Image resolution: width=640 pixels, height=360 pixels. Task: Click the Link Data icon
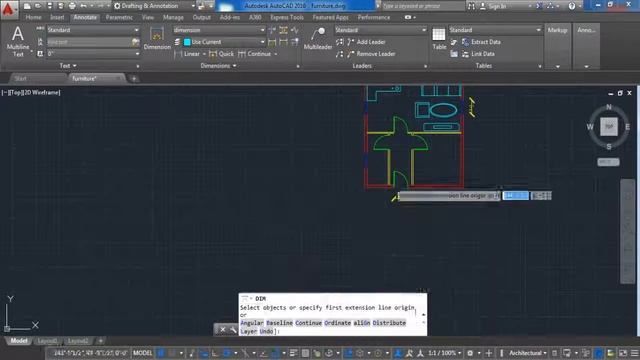(465, 54)
